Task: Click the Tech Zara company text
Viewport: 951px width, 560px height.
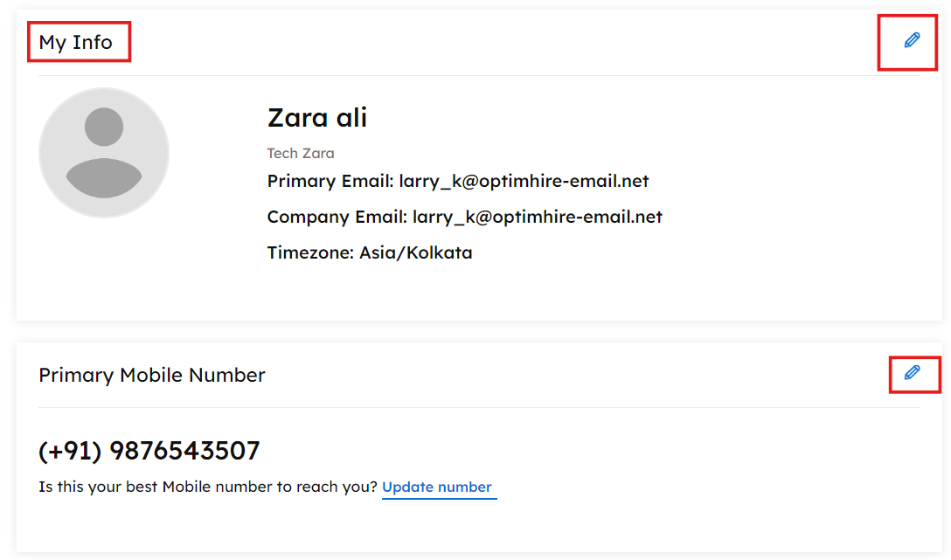Action: tap(301, 153)
